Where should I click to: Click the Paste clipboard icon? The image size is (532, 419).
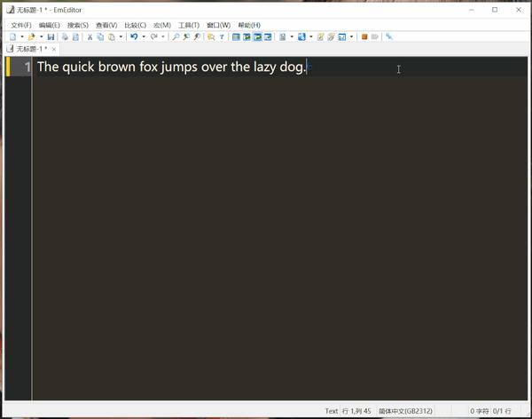coord(112,37)
